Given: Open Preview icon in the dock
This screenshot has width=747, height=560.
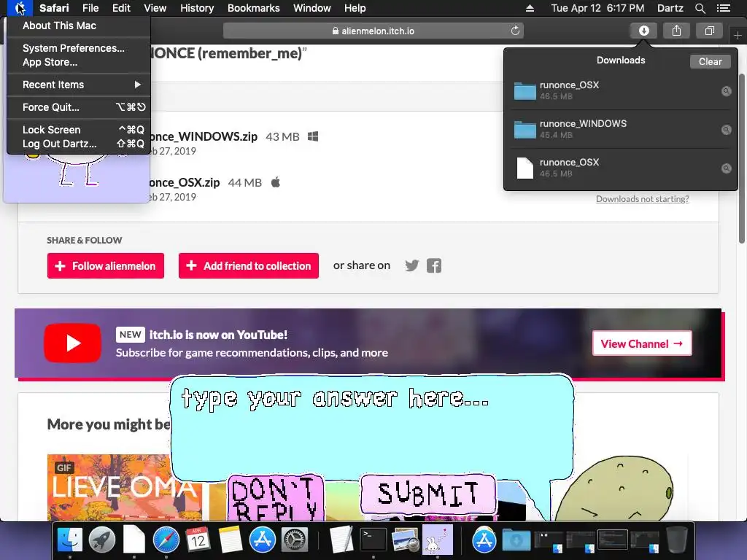Looking at the screenshot, I should click(x=405, y=540).
